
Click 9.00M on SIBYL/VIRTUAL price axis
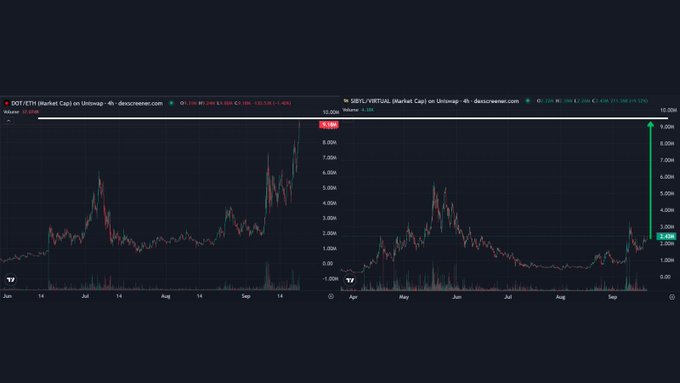tap(667, 127)
